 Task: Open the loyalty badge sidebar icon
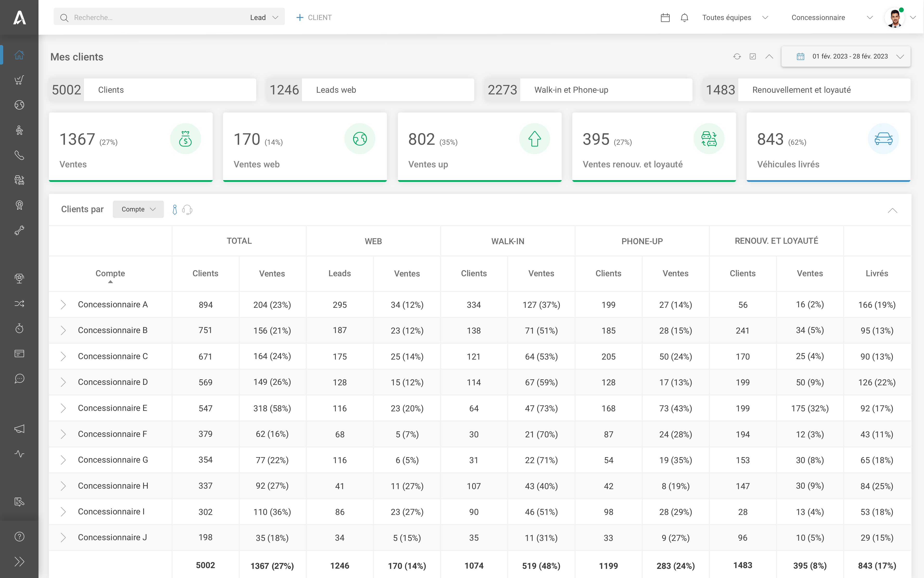click(19, 205)
